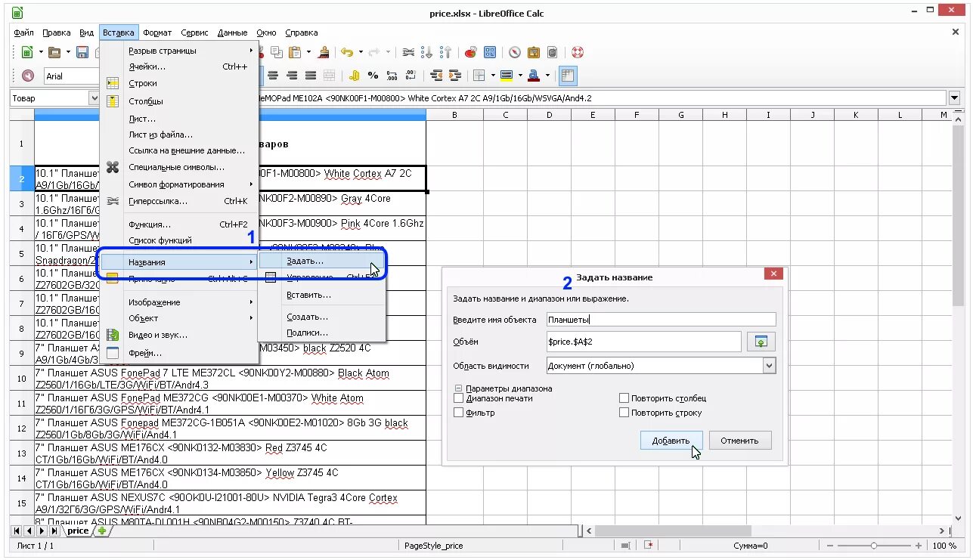Image resolution: width=973 pixels, height=560 pixels.
Task: Click the New spreadsheet icon
Action: pyautogui.click(x=27, y=52)
